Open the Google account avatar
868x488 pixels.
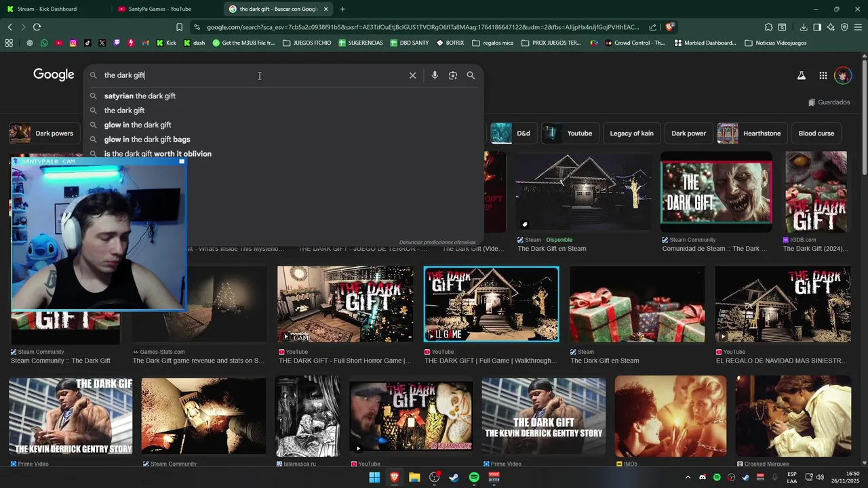click(843, 75)
